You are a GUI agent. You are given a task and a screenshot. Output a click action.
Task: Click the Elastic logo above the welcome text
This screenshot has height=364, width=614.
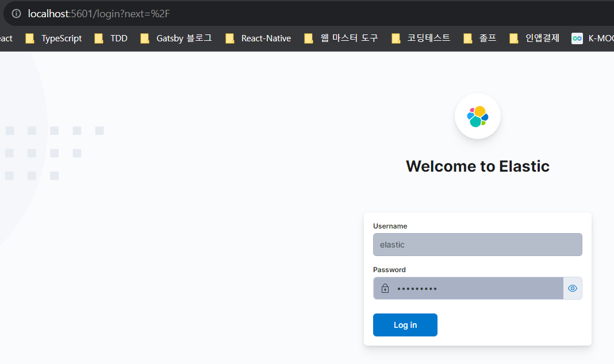coord(477,116)
